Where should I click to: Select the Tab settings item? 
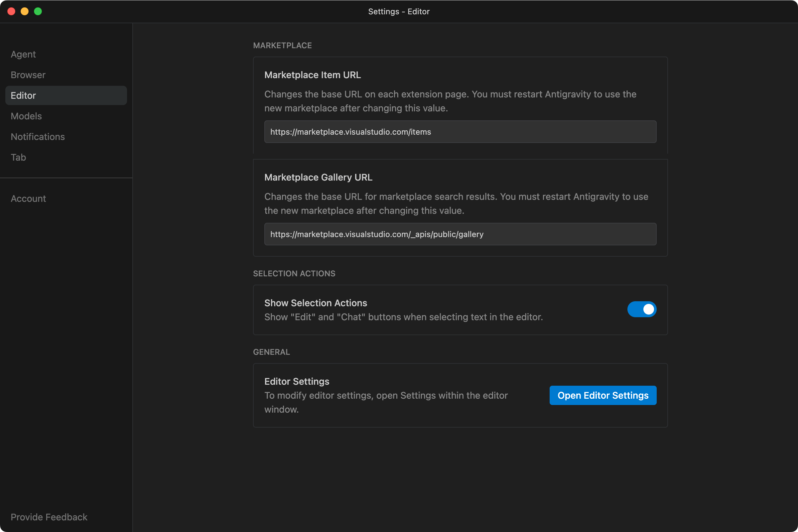18,157
